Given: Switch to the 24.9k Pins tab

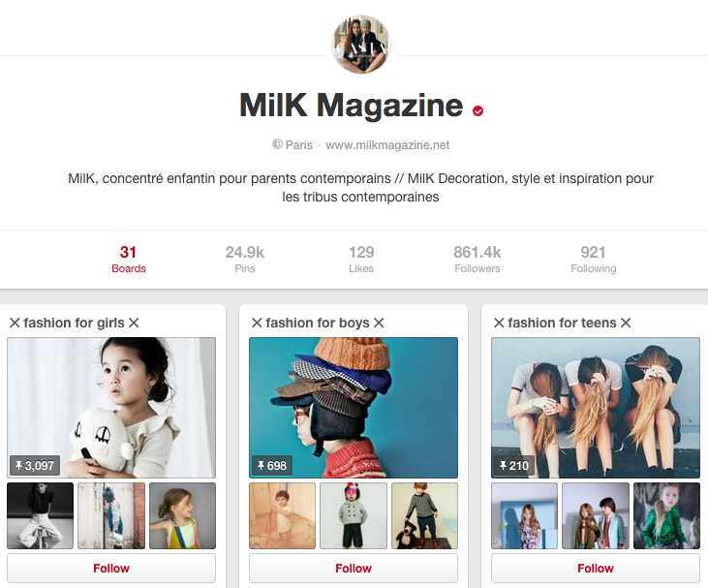Looking at the screenshot, I should 245,260.
